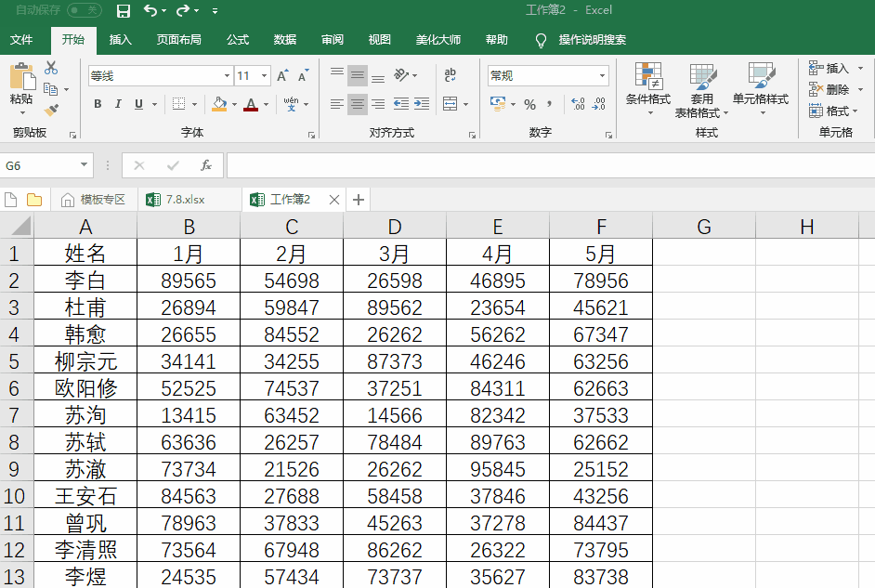
Task: Click the Select All corner triangle
Action: (20, 226)
